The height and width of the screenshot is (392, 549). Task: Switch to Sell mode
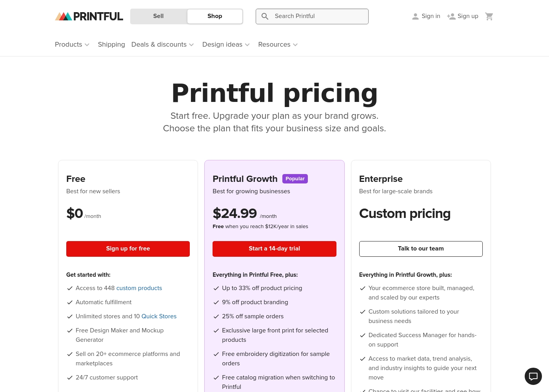pyautogui.click(x=158, y=16)
